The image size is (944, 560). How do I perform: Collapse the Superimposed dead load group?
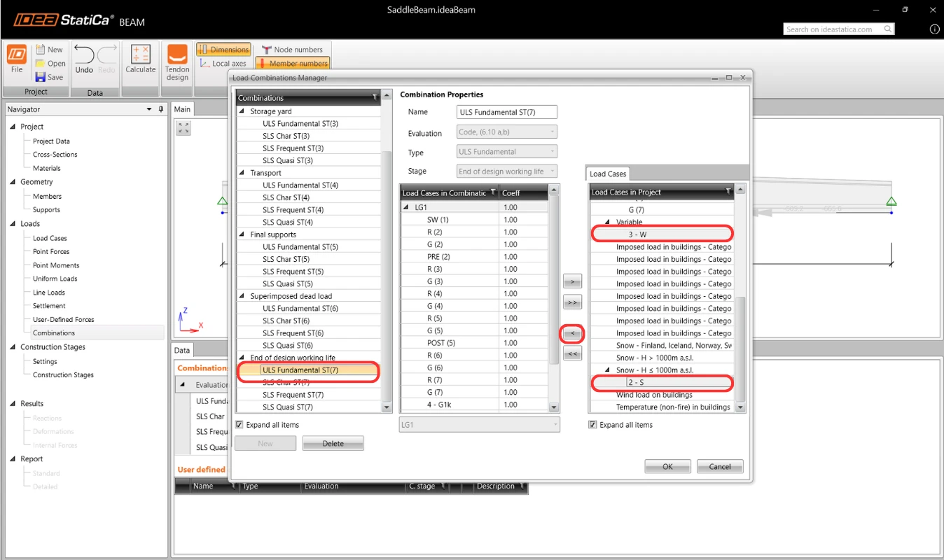pyautogui.click(x=243, y=296)
